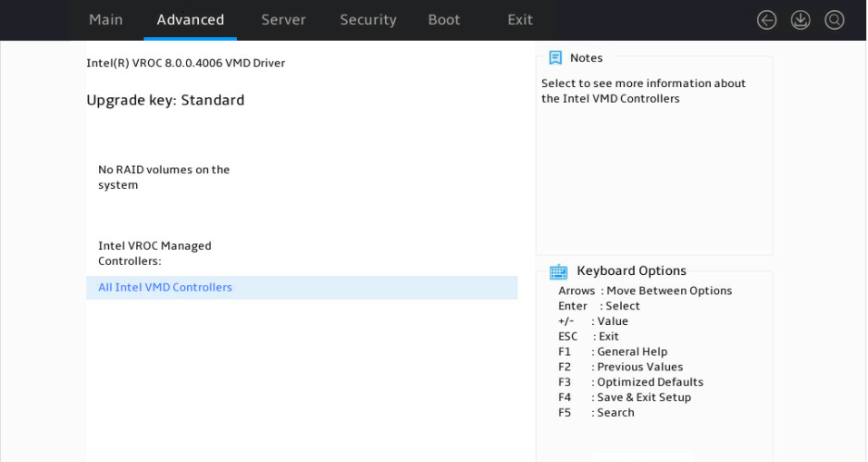Open the search magnifier icon
This screenshot has height=462, width=868.
[834, 20]
